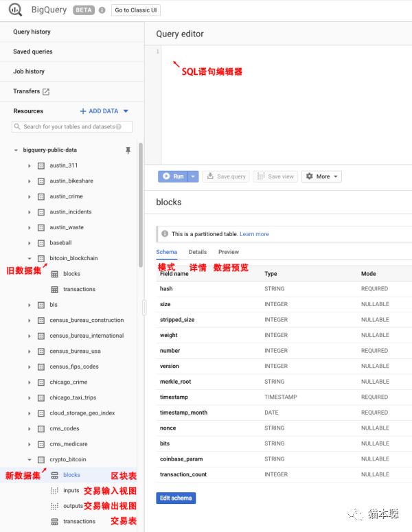Image resolution: width=412 pixels, height=532 pixels.
Task: Select the inputs view in crypto_bitcoin
Action: tap(71, 491)
